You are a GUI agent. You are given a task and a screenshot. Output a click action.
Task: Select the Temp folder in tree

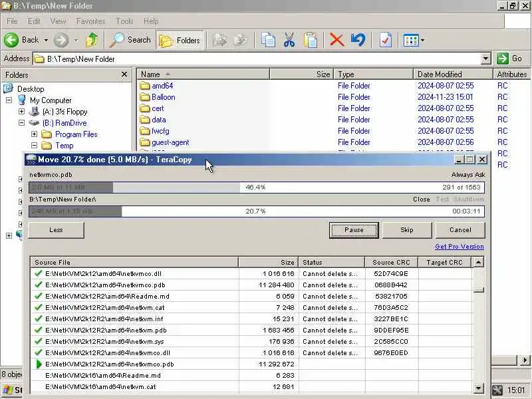[64, 146]
